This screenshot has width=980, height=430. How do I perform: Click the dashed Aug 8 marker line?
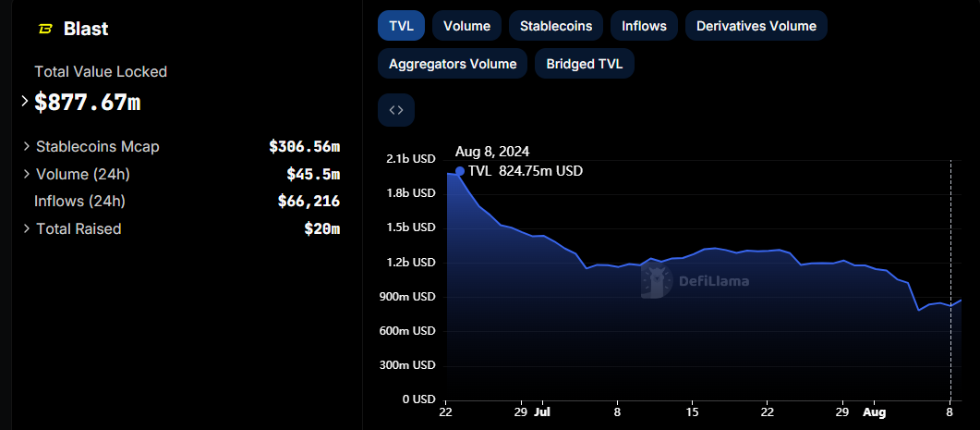[950, 277]
